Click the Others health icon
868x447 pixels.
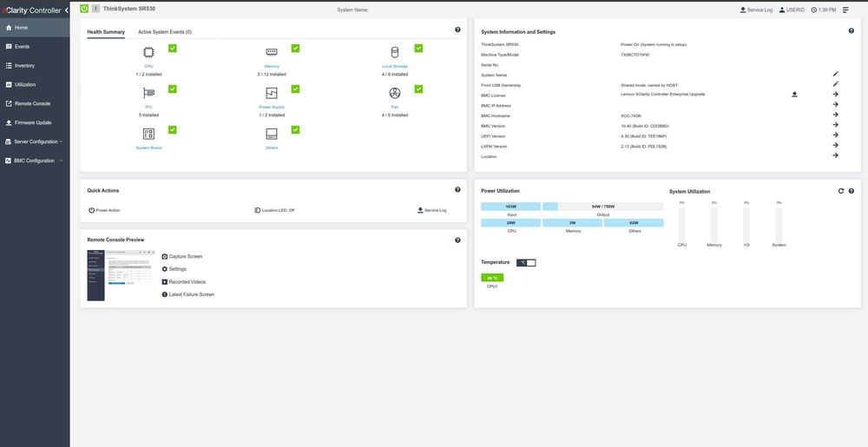click(272, 134)
